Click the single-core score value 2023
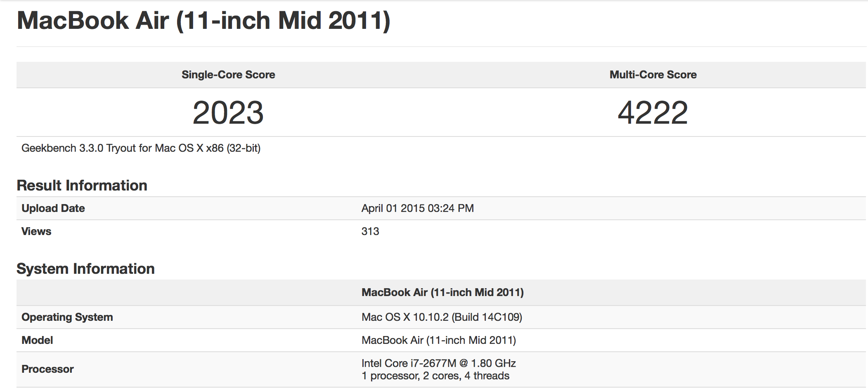The image size is (868, 388). (x=228, y=113)
